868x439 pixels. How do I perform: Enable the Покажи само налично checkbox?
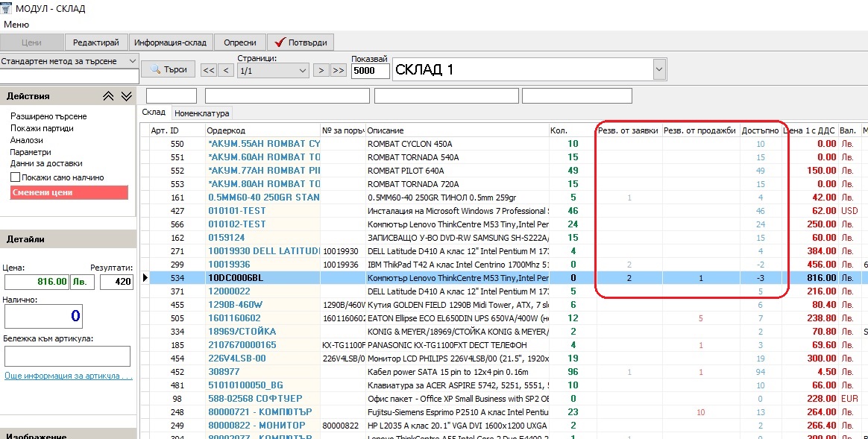click(16, 177)
